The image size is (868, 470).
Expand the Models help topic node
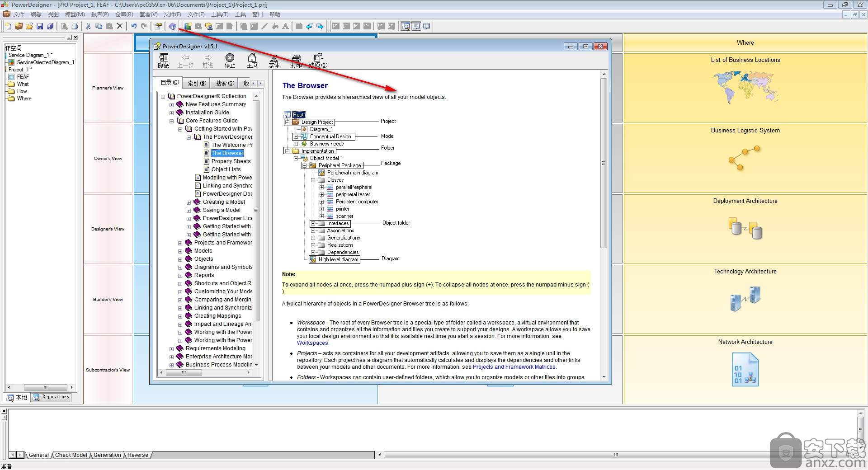pyautogui.click(x=180, y=251)
